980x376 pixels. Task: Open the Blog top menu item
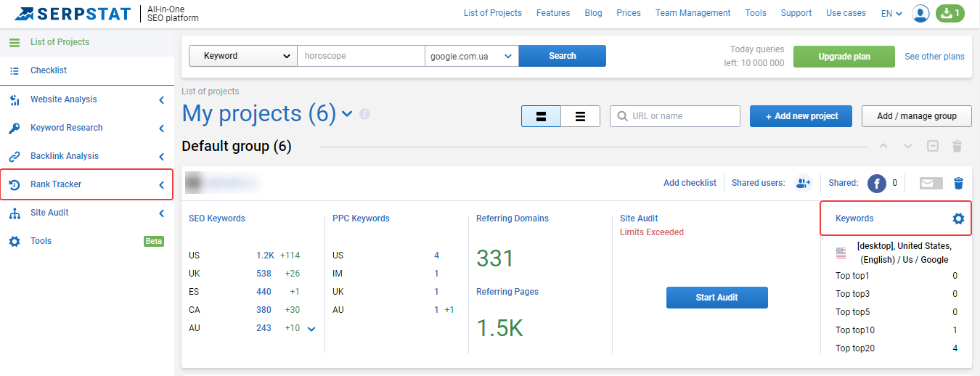click(x=593, y=13)
